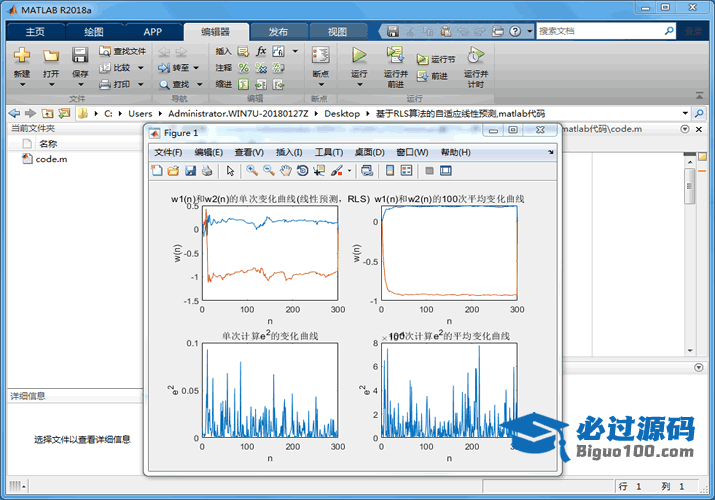Run the script with green Run icon
Screen dimensions: 715x500
point(359,55)
